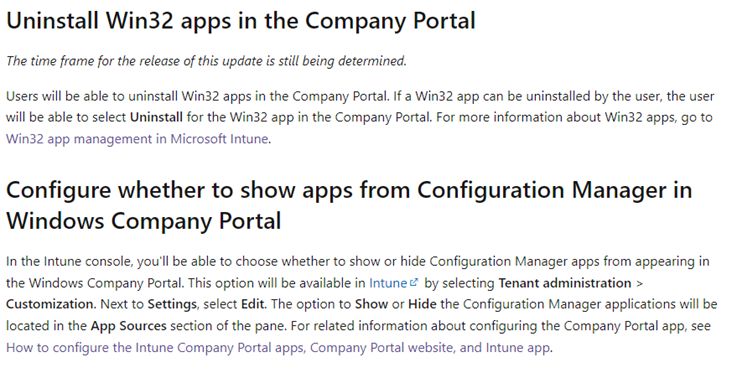Click the italic release time frame note
The height and width of the screenshot is (378, 737).
tap(206, 61)
